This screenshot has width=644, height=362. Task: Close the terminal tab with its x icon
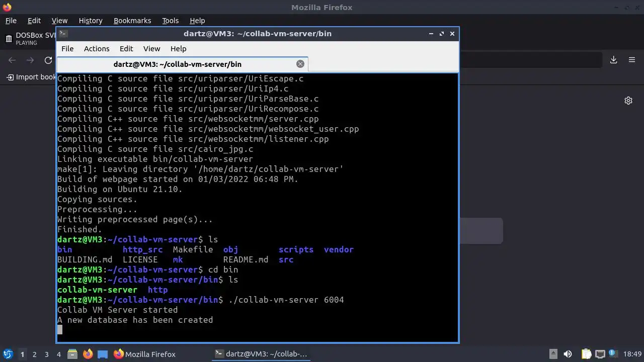click(300, 64)
